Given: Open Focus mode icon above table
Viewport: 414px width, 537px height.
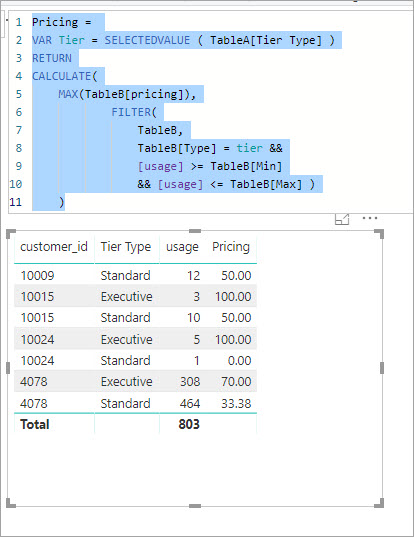Looking at the screenshot, I should point(342,219).
